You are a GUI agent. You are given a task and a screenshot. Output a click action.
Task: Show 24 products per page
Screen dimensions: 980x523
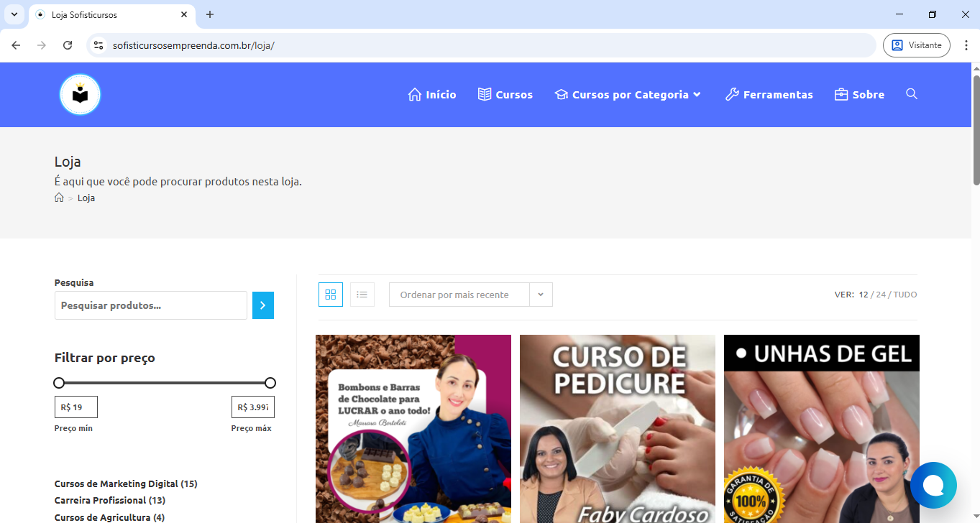[x=881, y=295]
